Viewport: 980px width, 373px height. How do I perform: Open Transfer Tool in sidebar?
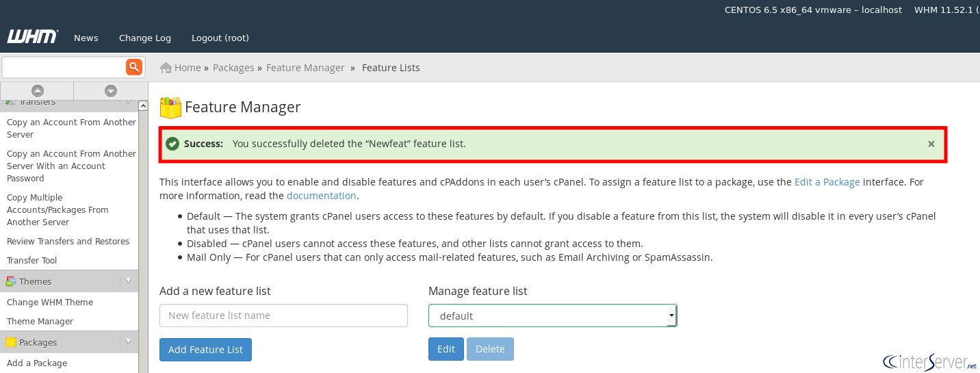[x=32, y=261]
